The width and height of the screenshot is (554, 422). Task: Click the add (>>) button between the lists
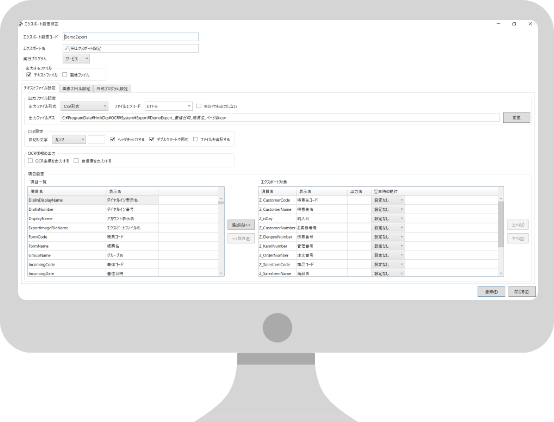tap(241, 225)
